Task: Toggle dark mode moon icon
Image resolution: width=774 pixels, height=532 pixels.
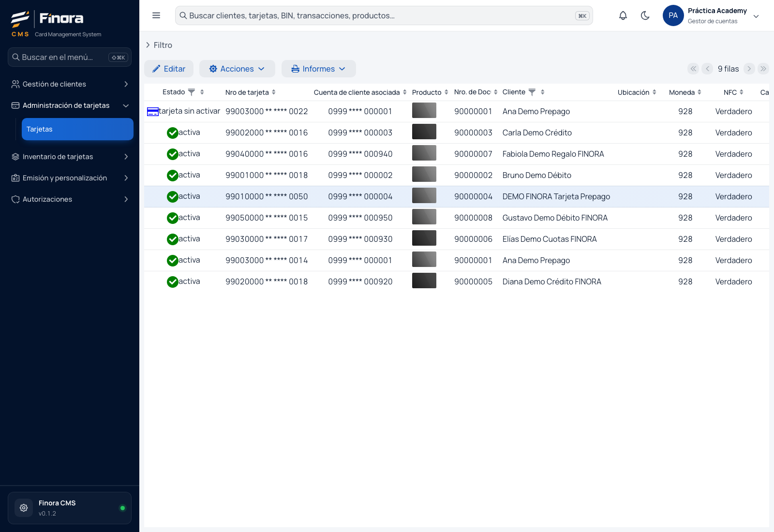Action: click(645, 15)
